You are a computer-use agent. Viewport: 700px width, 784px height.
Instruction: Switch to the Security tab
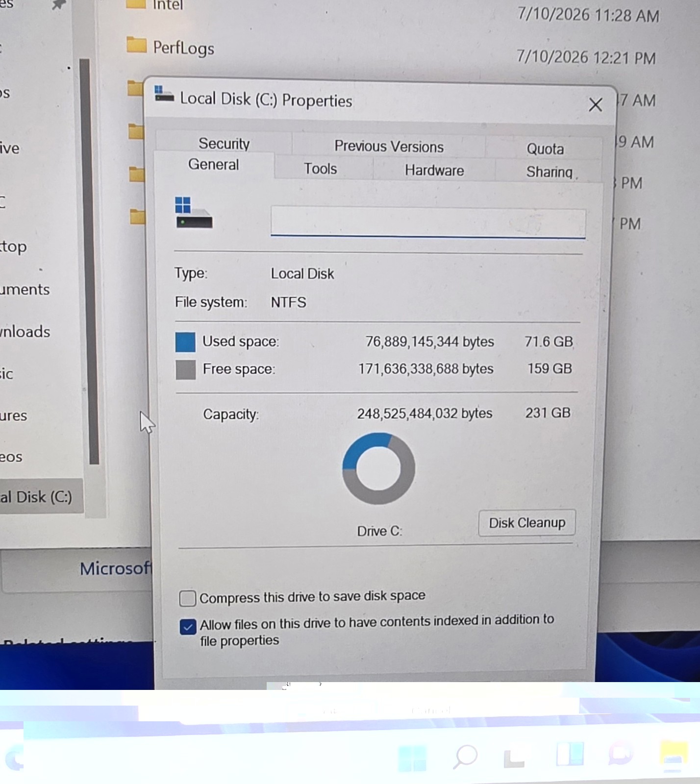[x=224, y=143]
